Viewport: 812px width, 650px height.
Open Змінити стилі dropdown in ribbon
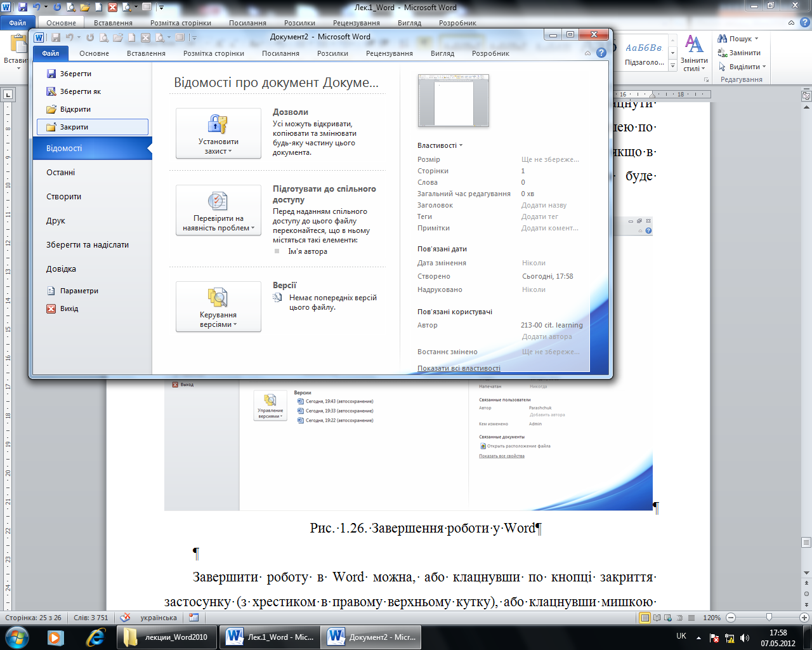coord(694,54)
